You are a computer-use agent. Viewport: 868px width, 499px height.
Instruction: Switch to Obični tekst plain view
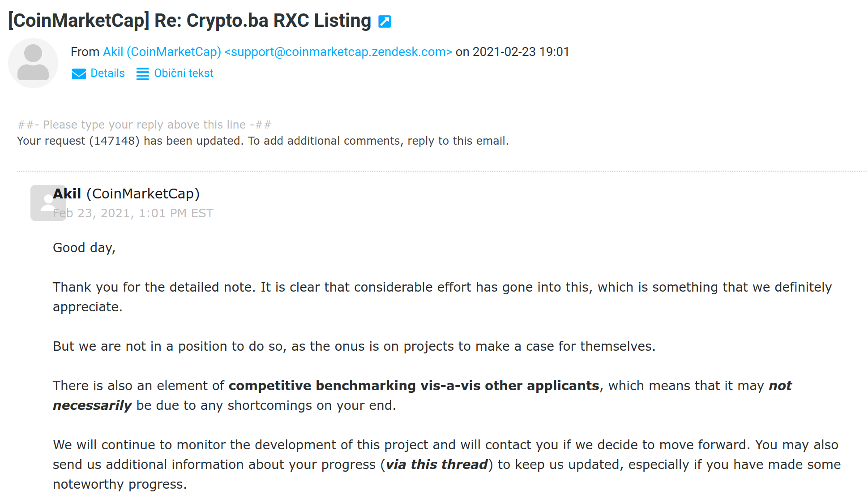click(x=184, y=73)
